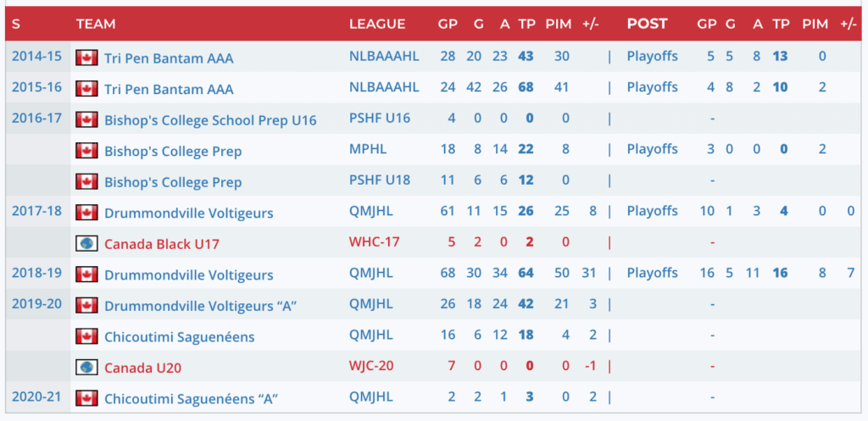
Task: Click the flag beside Drummondville Voltigeurs "A"
Action: point(86,305)
